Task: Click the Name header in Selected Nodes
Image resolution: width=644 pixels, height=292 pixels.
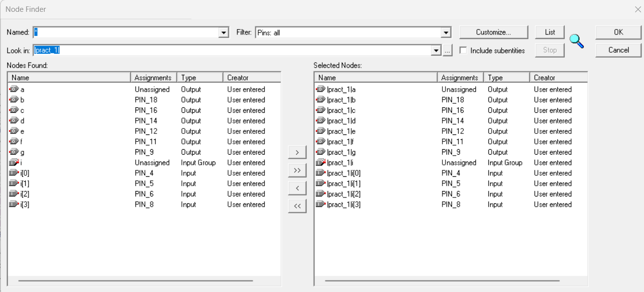Action: tap(376, 77)
